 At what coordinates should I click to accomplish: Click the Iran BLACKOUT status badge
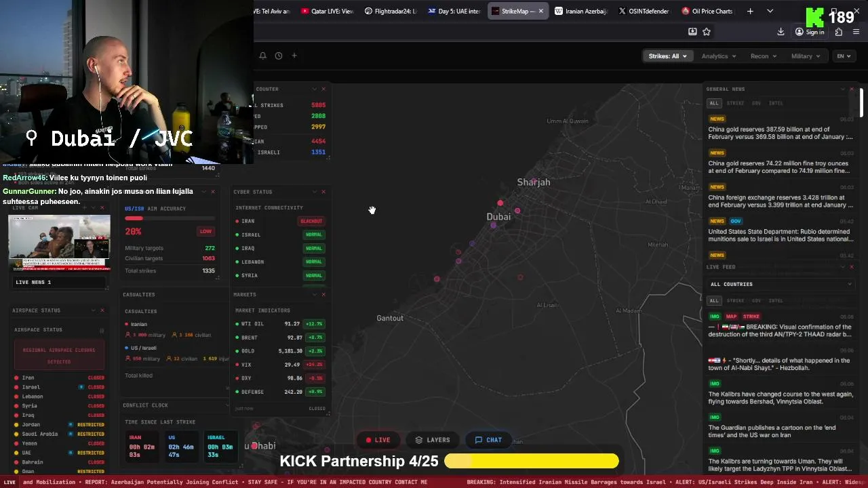(311, 221)
